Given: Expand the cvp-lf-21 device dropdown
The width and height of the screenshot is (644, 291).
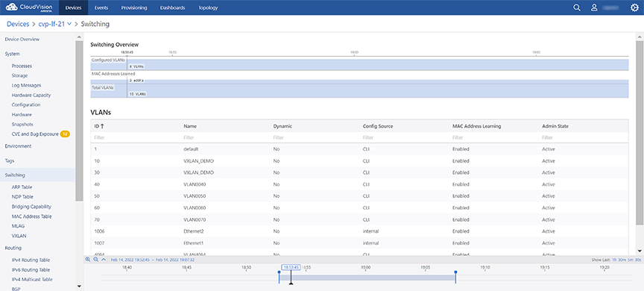Looking at the screenshot, I should click(x=69, y=24).
